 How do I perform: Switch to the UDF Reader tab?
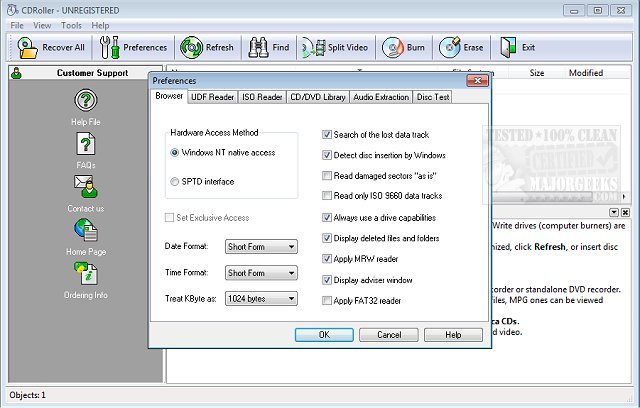pyautogui.click(x=213, y=97)
